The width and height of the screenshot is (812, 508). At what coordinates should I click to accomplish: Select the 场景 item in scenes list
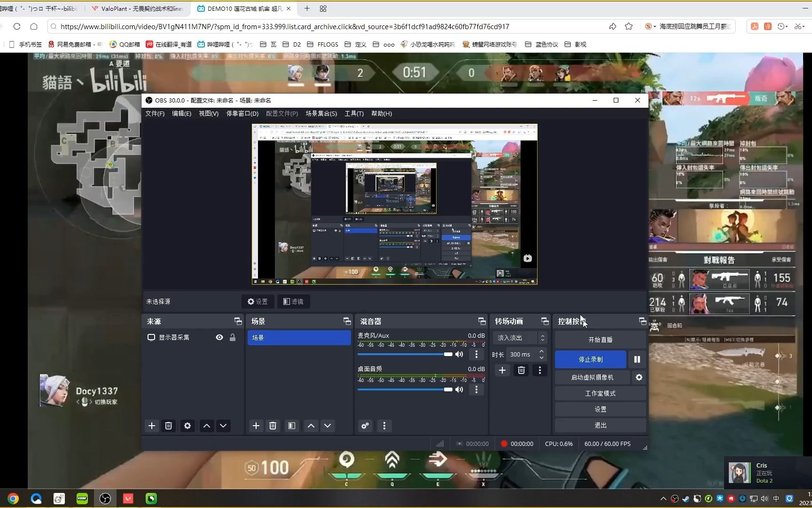tap(299, 338)
